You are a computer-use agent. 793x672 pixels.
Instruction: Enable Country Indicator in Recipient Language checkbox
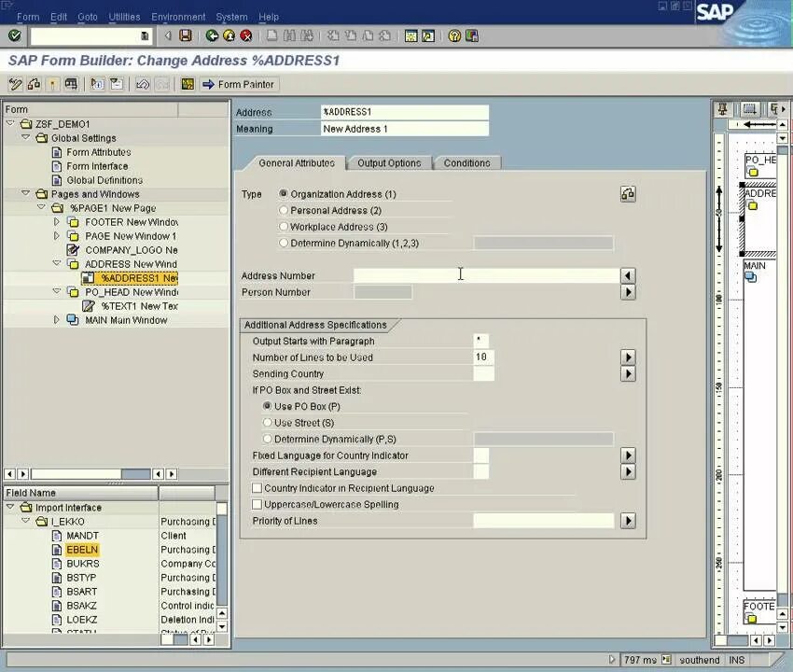coord(257,488)
